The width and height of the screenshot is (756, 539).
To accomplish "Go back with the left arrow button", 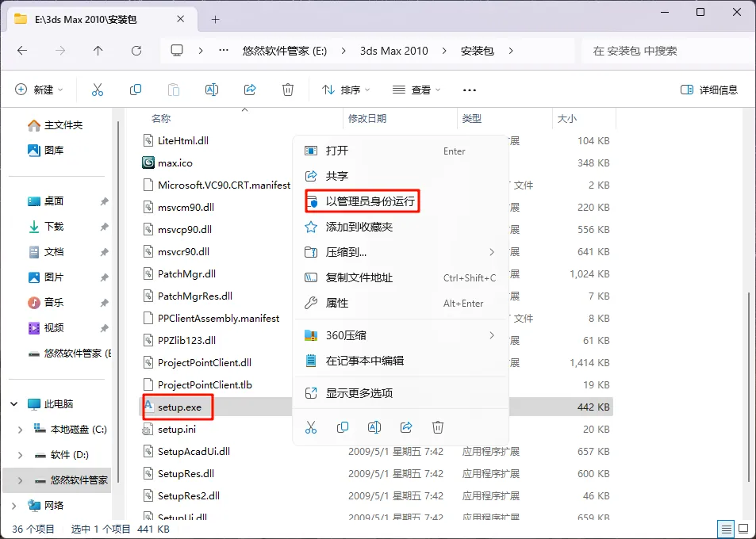I will [22, 51].
